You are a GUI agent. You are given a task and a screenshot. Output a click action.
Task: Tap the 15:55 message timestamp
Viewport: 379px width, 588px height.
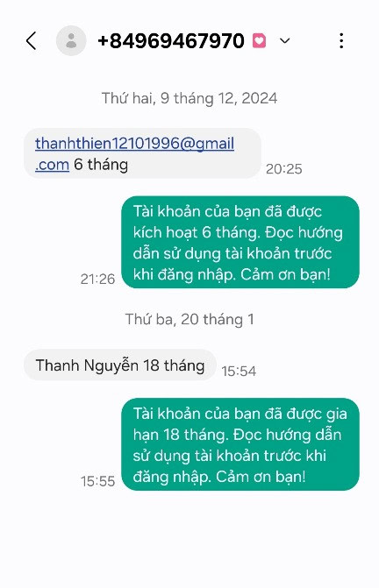pyautogui.click(x=97, y=481)
